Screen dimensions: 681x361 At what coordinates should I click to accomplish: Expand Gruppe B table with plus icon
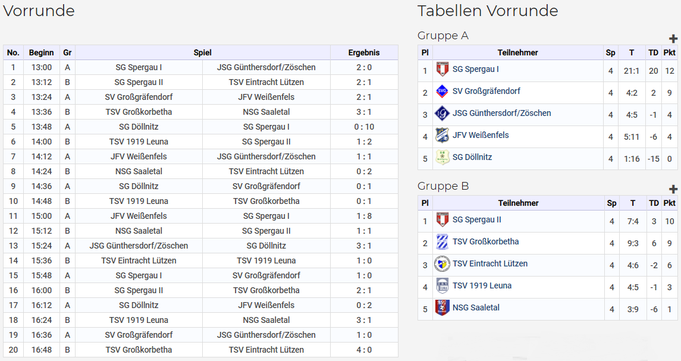673,189
